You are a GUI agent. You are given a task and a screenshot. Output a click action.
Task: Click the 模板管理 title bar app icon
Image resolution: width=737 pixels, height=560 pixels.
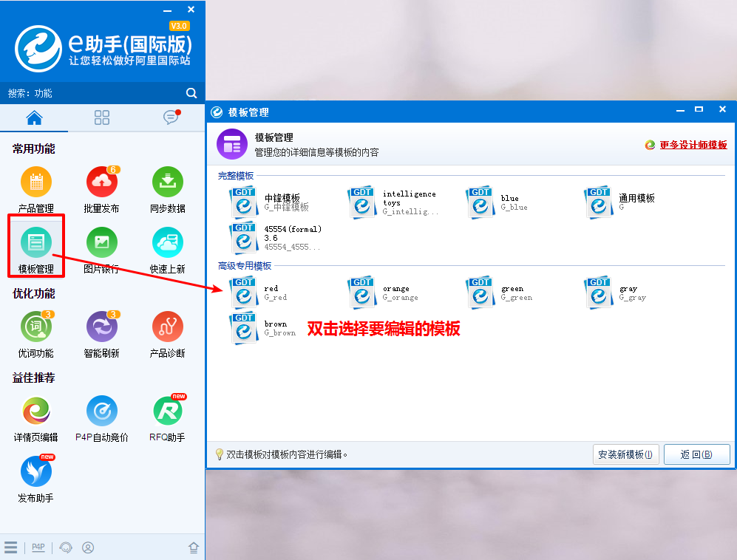[x=217, y=112]
